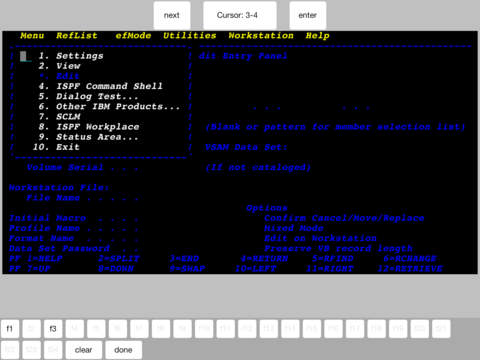Click the Options heading
Image resolution: width=480 pixels, height=360 pixels.
coord(267,208)
